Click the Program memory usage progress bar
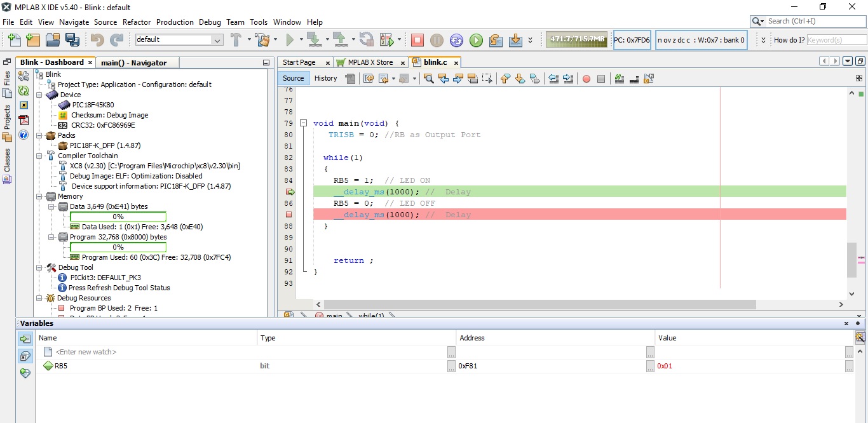Image resolution: width=868 pixels, height=423 pixels. pyautogui.click(x=118, y=247)
